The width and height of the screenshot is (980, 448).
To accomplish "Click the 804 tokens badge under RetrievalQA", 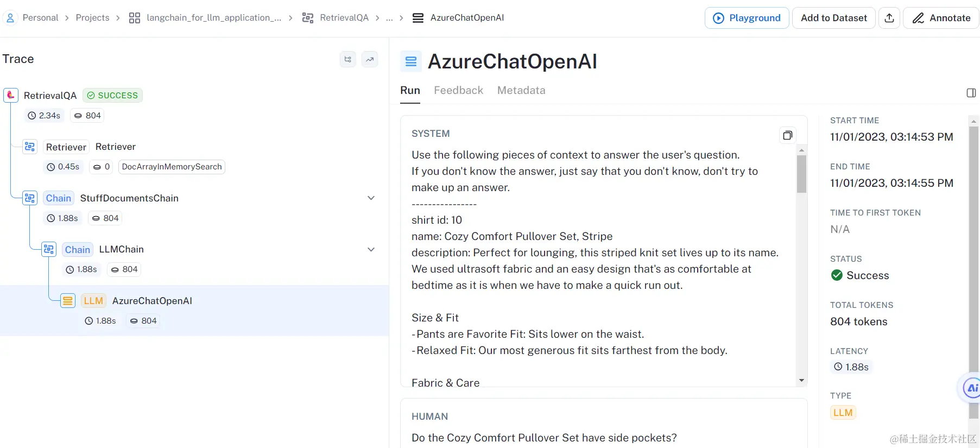I will coord(87,116).
